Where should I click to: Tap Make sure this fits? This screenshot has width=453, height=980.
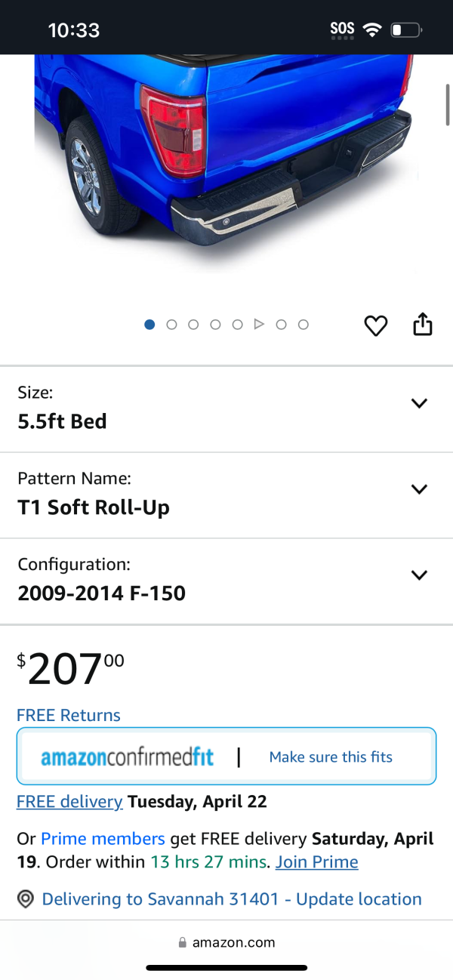tap(331, 757)
